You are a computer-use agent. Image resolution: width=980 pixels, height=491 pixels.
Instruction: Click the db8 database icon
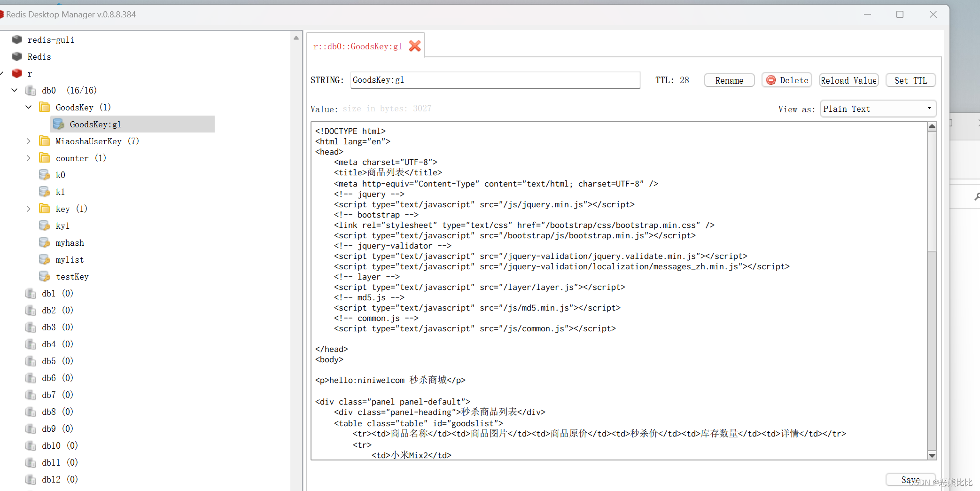click(31, 412)
